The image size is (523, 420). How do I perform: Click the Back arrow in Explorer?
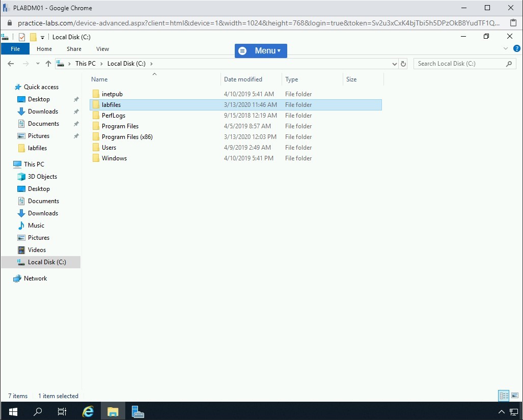[11, 64]
